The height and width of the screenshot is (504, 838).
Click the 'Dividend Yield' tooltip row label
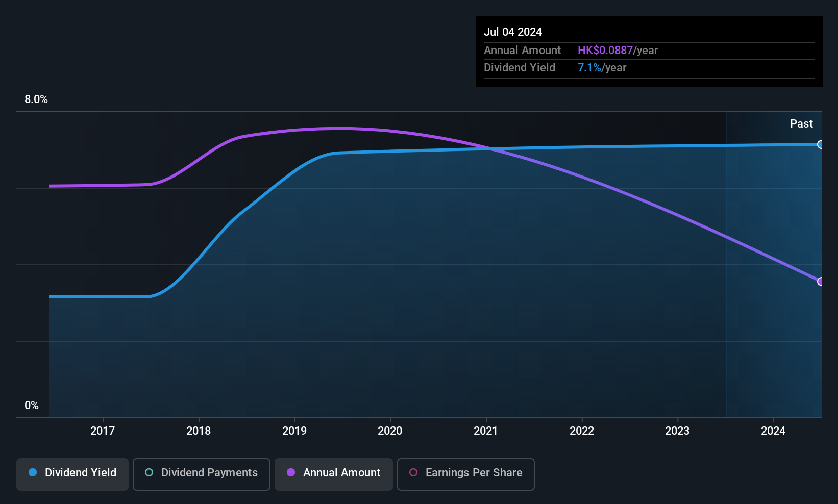pos(520,68)
